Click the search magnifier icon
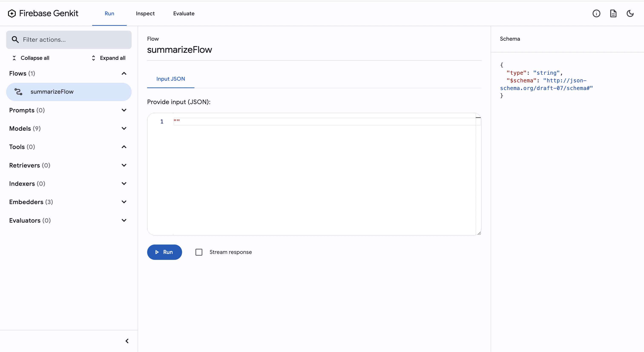Screen dimensions: 644x352 (15, 40)
